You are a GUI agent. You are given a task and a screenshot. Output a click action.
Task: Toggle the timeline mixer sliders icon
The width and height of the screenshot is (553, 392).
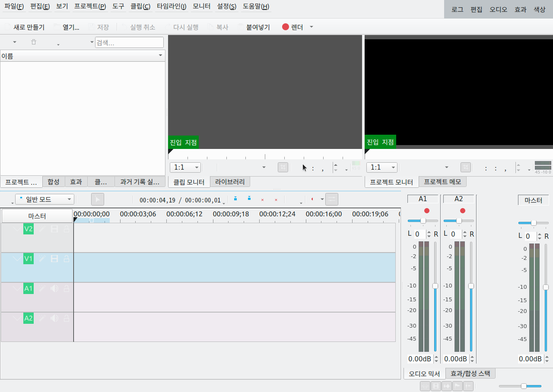(x=332, y=199)
